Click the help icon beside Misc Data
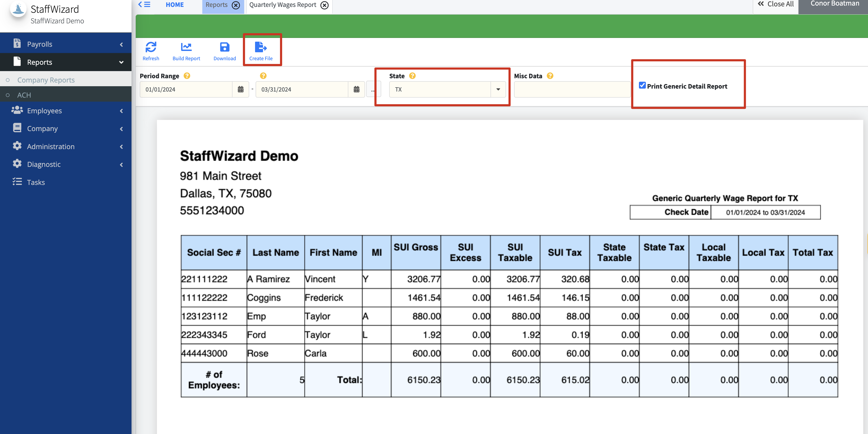868x434 pixels. 550,76
